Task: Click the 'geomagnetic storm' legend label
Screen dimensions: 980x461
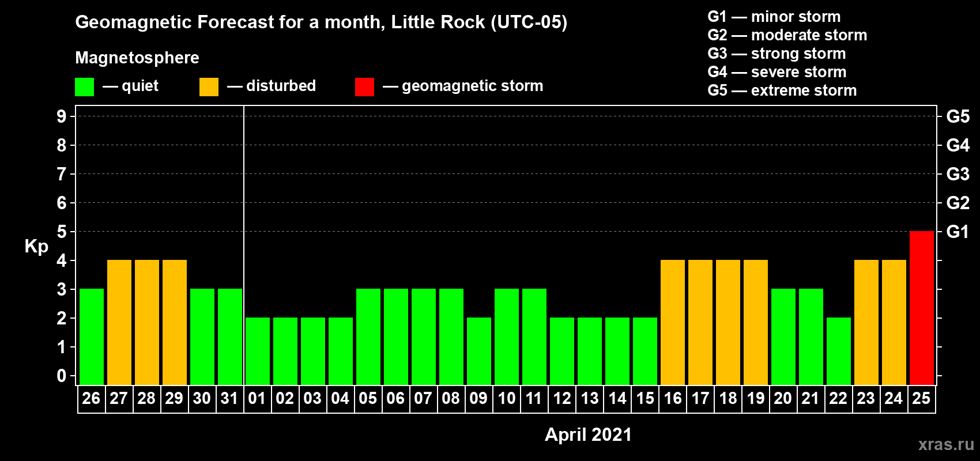Action: pyautogui.click(x=472, y=86)
